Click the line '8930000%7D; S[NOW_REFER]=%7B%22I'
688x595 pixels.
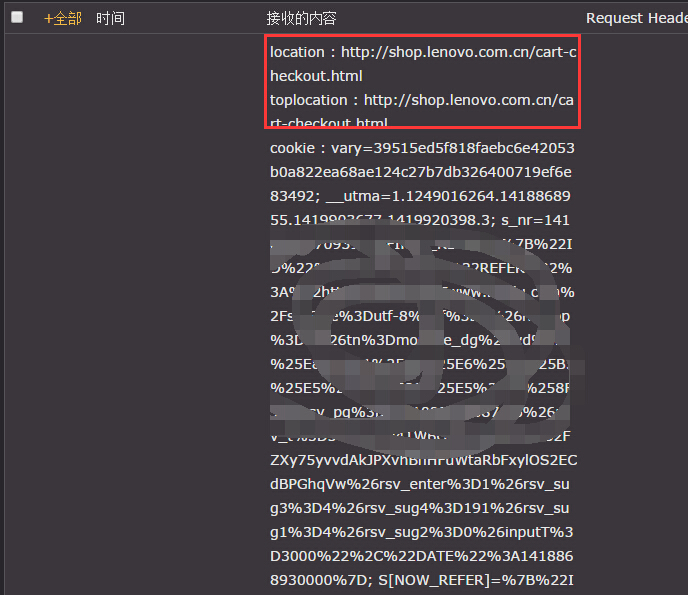click(x=421, y=580)
